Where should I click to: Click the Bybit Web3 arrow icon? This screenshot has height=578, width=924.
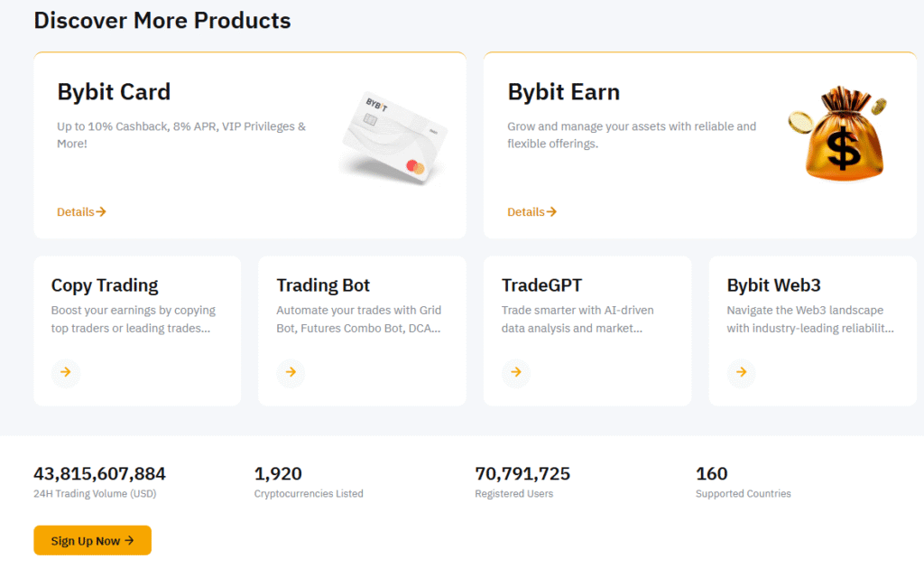(741, 372)
